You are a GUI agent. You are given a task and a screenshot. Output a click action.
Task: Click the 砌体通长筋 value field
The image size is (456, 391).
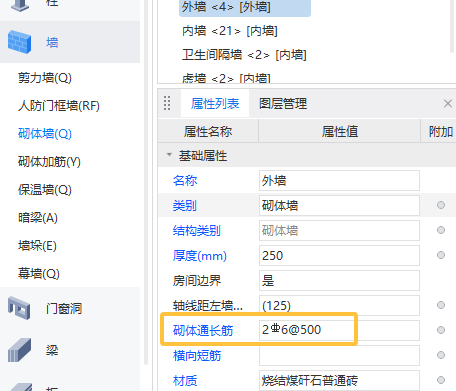tap(339, 330)
